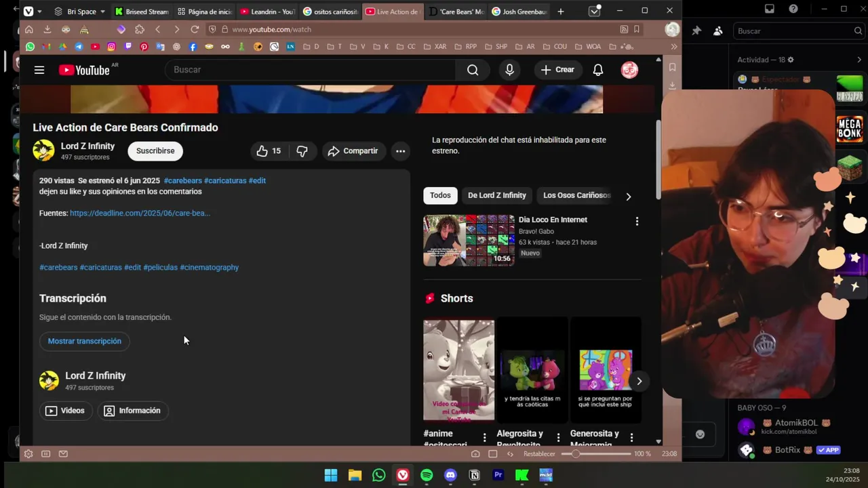Open YouTube notifications bell

point(598,70)
